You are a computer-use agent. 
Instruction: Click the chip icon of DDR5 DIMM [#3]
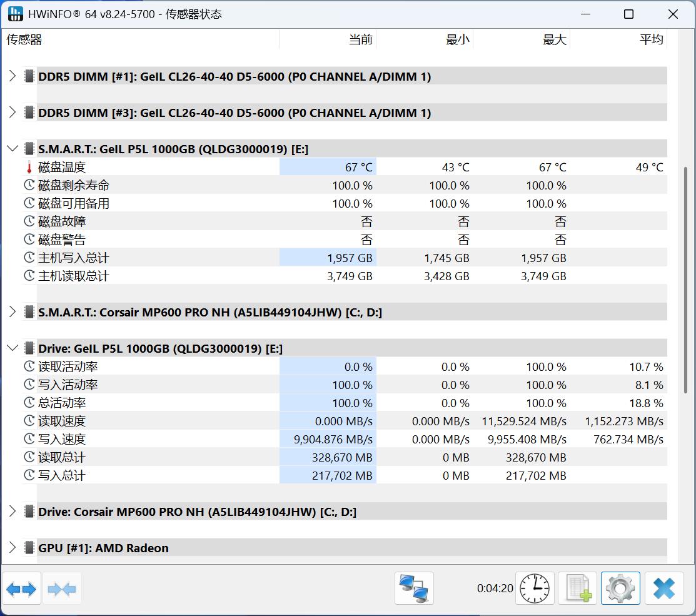29,113
